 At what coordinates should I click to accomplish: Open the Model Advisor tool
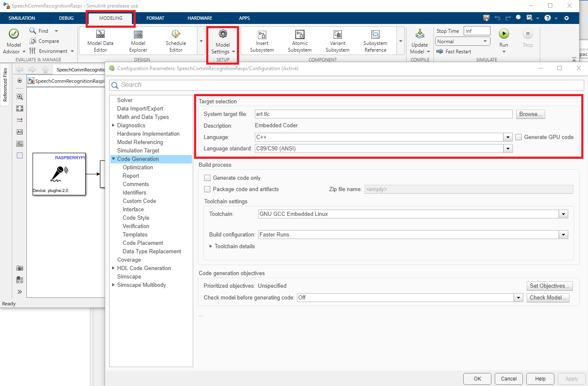coord(13,40)
